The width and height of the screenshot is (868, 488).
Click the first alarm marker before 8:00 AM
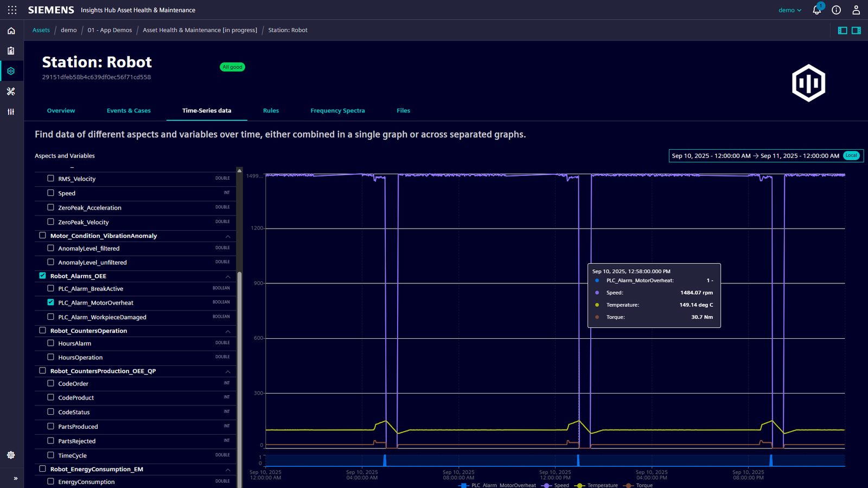(385, 460)
